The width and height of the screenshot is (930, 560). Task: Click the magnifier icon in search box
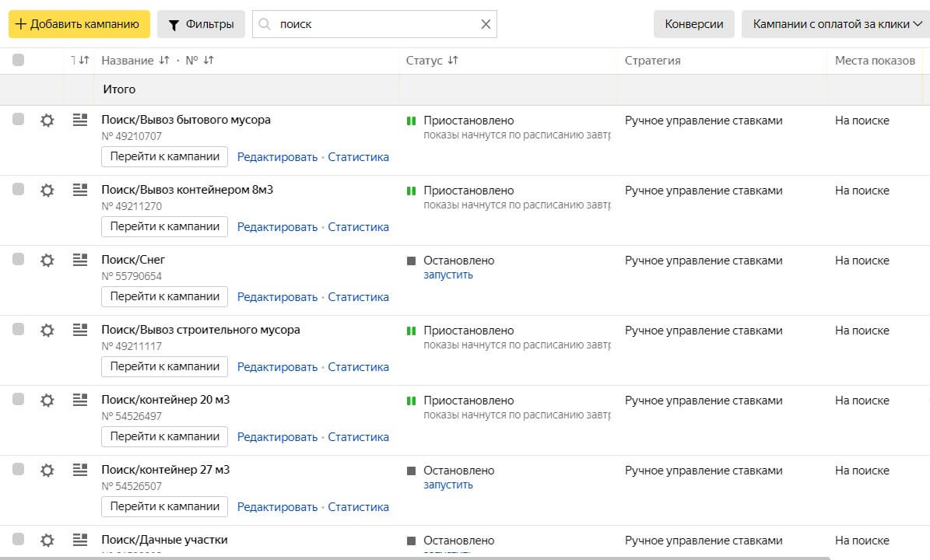point(265,23)
